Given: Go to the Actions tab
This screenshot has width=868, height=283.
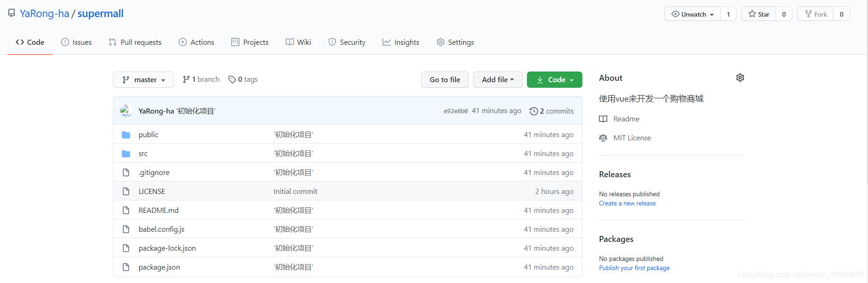Looking at the screenshot, I should point(197,42).
